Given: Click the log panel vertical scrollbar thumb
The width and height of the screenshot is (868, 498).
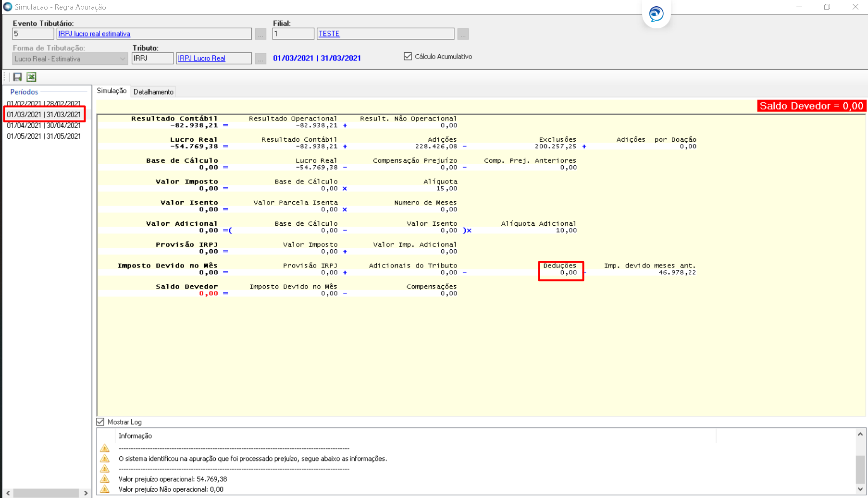Looking at the screenshot, I should pyautogui.click(x=860, y=470).
